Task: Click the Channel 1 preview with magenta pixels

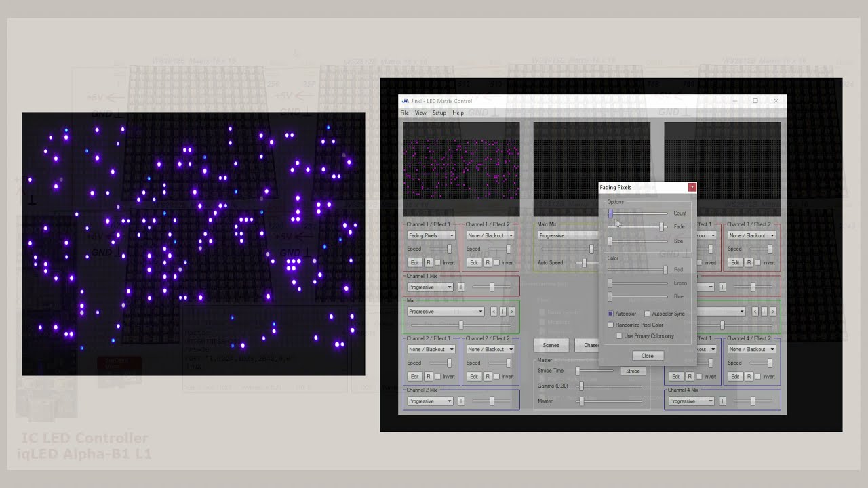Action: pos(461,169)
